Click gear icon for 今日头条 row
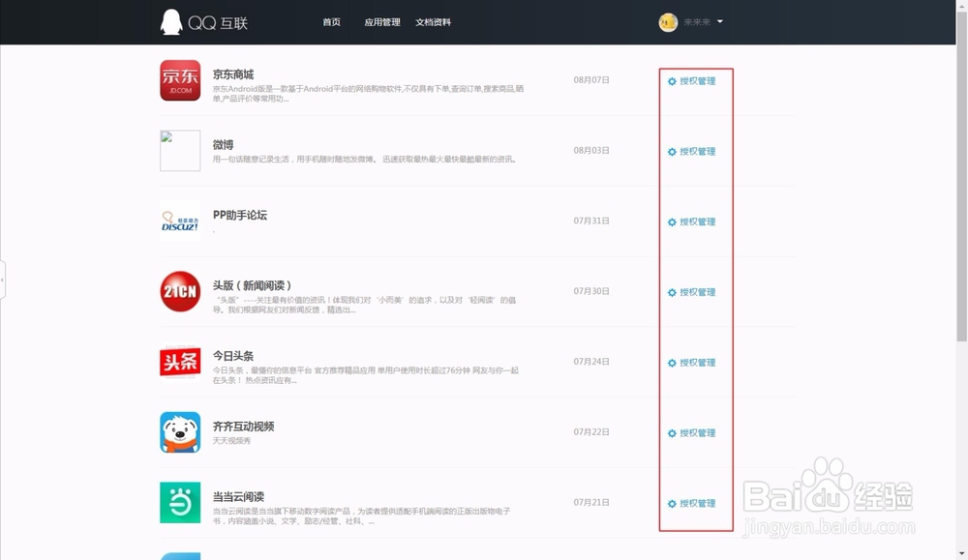968x560 pixels. tap(672, 363)
